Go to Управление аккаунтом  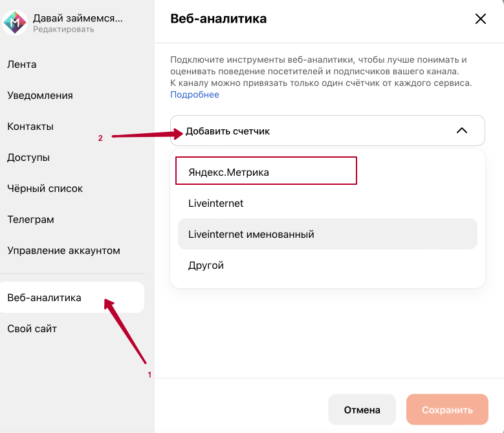click(x=63, y=251)
